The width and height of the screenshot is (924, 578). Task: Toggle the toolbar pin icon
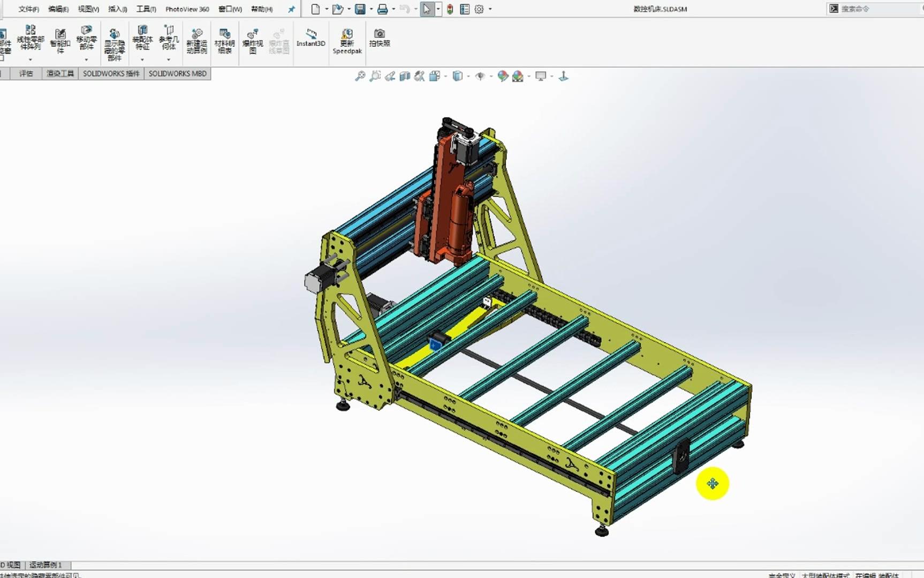point(291,9)
